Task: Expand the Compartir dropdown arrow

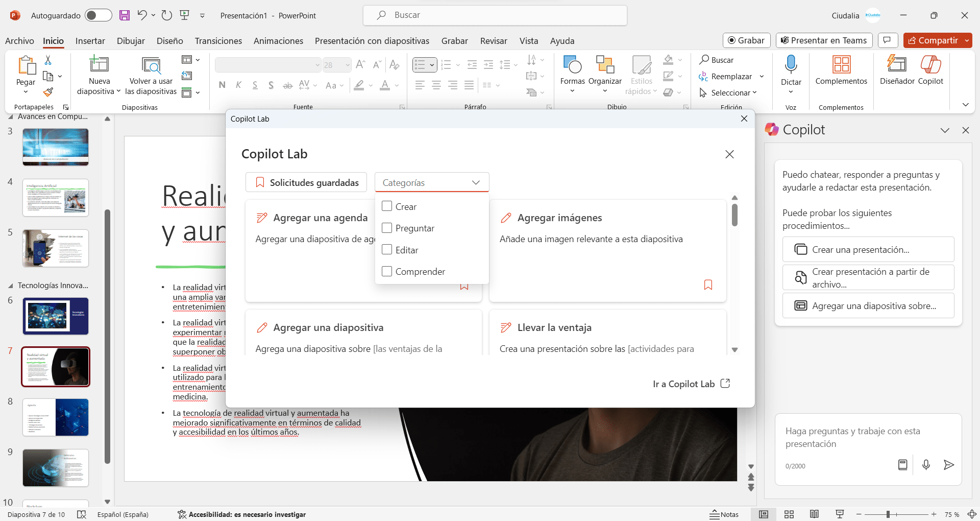Action: [x=967, y=40]
